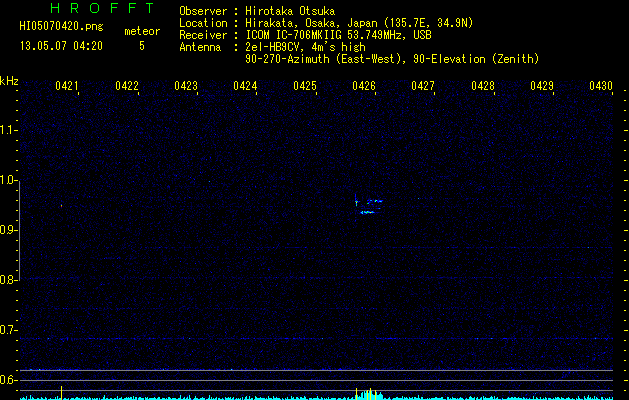Click the 0430 time marker
The image size is (629, 400).
point(601,86)
